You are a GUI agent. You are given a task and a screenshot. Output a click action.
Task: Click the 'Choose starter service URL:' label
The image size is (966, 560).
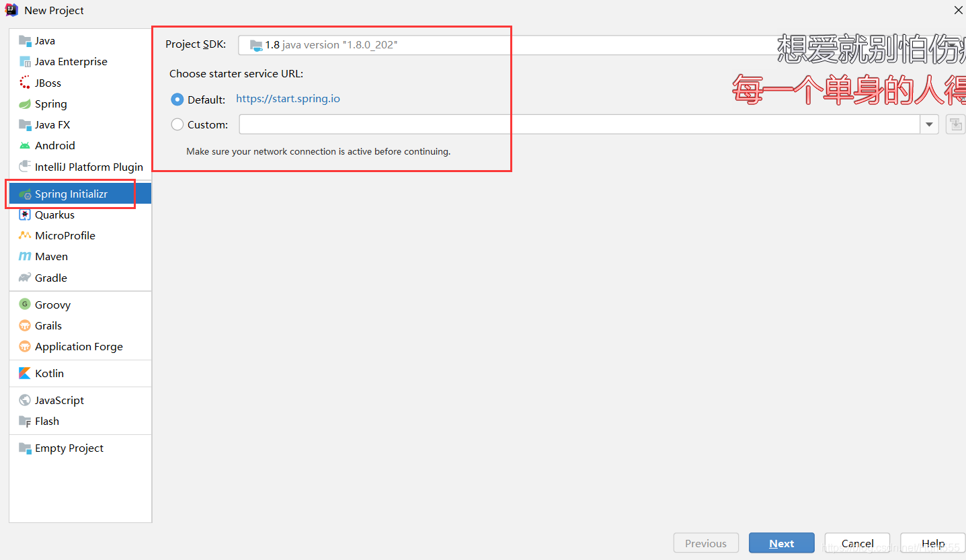pos(236,74)
